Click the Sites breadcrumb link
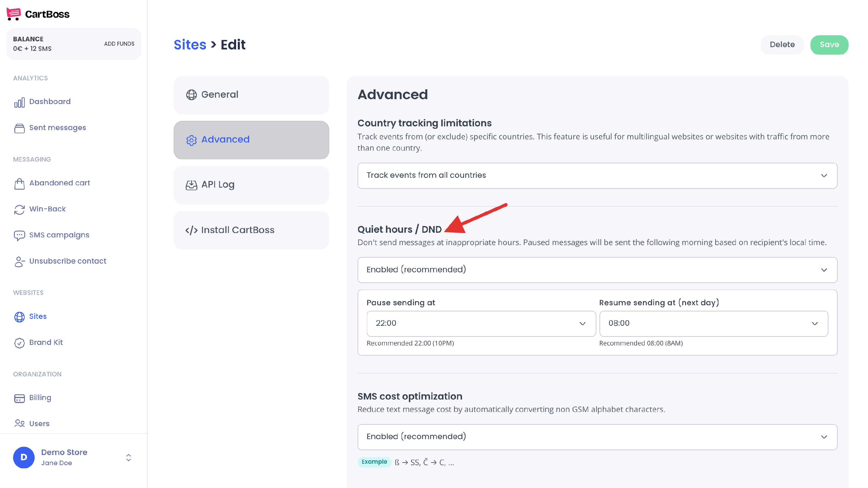The image size is (868, 488). pyautogui.click(x=190, y=45)
